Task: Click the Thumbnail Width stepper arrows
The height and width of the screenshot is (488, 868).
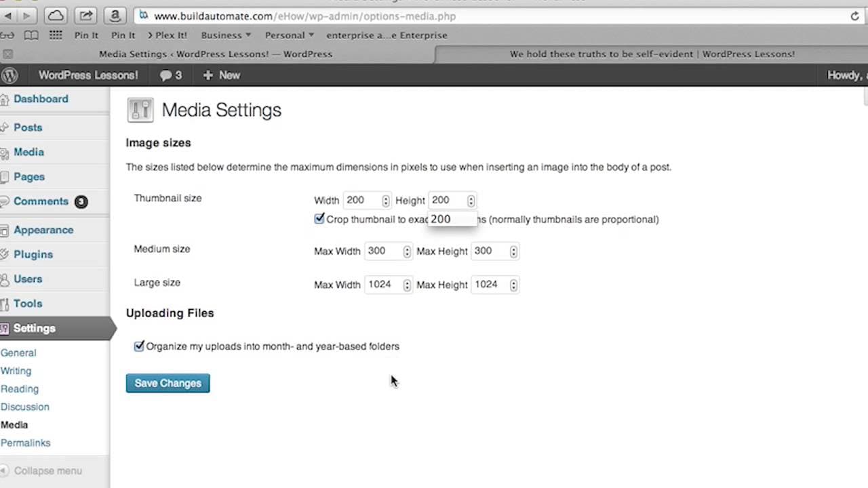Action: point(386,201)
